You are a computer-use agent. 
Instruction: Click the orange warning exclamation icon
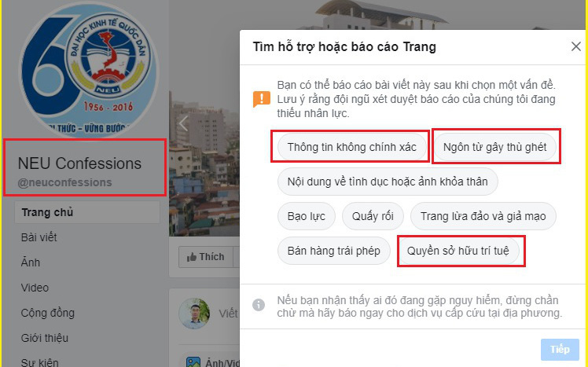(x=261, y=99)
